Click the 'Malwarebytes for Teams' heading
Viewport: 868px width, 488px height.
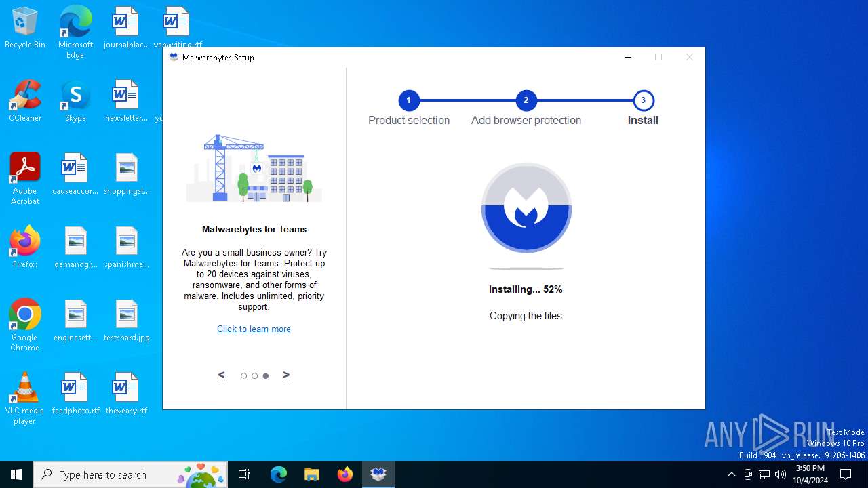pyautogui.click(x=254, y=229)
